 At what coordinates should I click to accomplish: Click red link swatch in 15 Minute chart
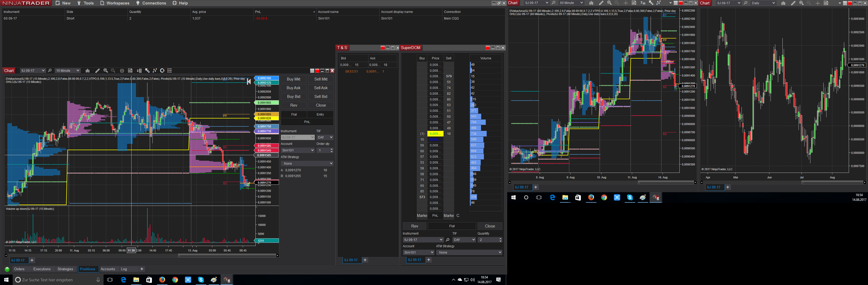317,71
